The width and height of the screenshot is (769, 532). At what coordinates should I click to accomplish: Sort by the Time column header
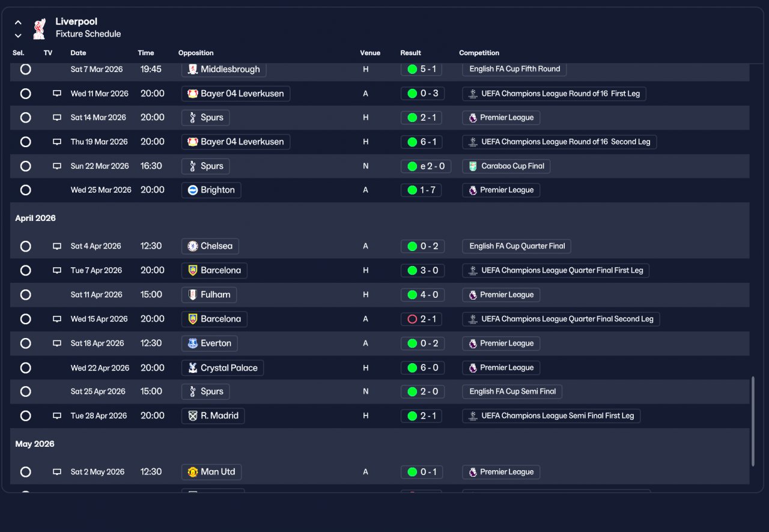(x=146, y=53)
